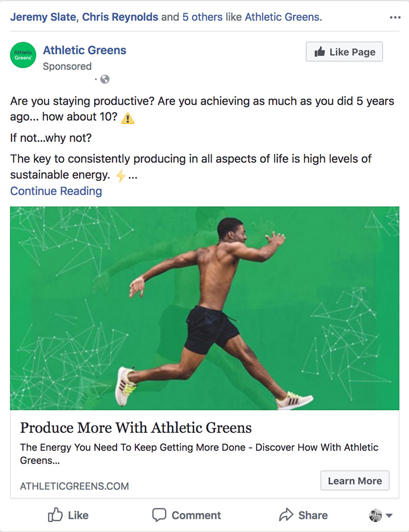409x532 pixels.
Task: Click the running man ad image
Action: [204, 308]
